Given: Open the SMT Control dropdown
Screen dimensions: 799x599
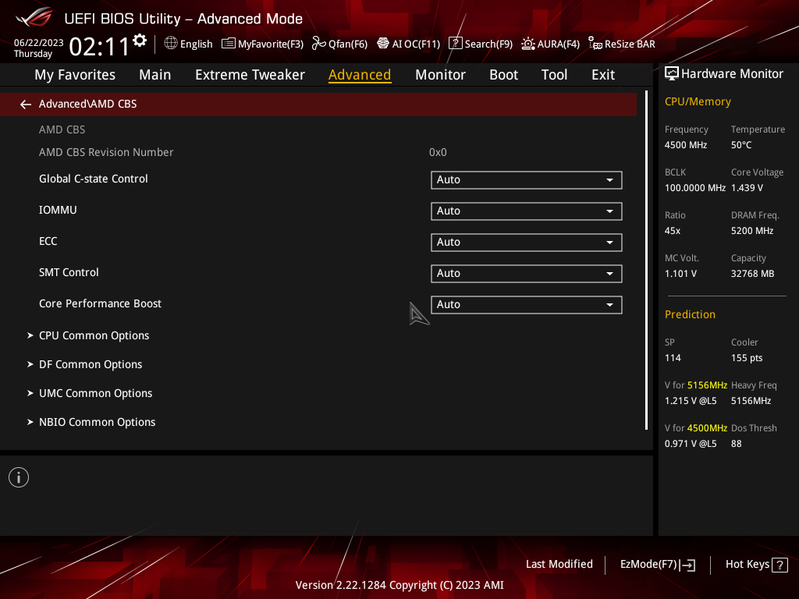Looking at the screenshot, I should 526,274.
